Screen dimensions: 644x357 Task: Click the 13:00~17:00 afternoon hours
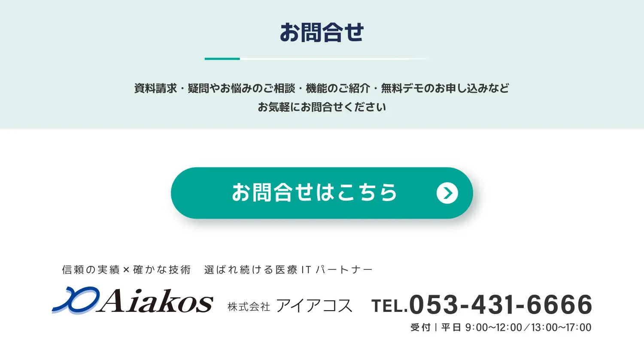561,327
